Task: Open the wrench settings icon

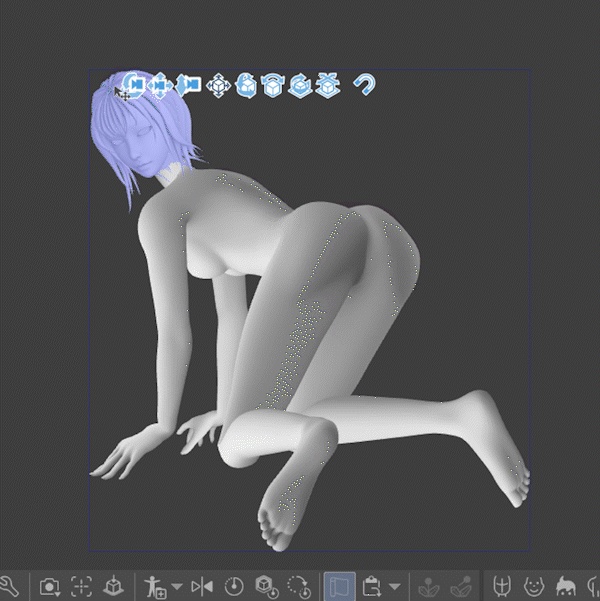Action: click(x=8, y=586)
